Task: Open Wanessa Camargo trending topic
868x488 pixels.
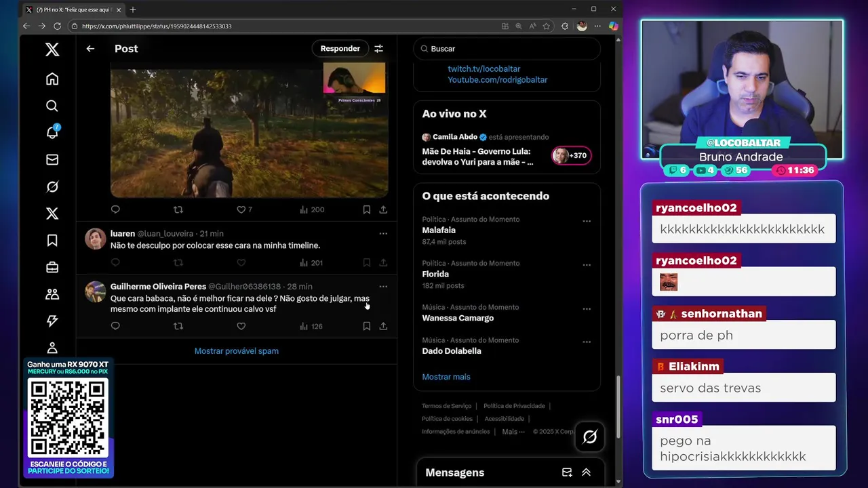Action: [x=507, y=313]
